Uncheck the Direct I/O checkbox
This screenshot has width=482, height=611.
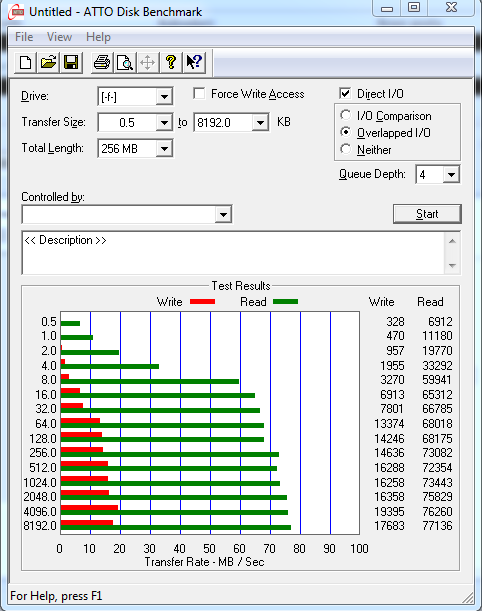pyautogui.click(x=345, y=94)
